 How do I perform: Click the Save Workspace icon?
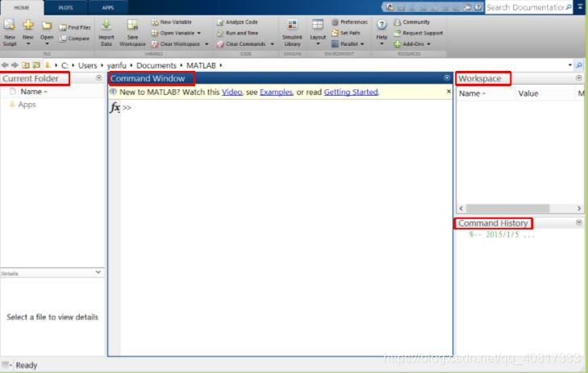click(x=132, y=25)
